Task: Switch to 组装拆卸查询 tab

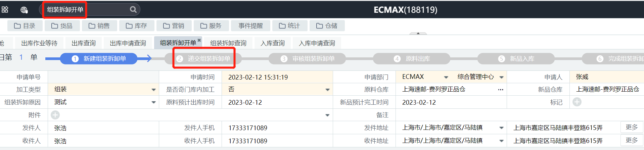Action: [228, 43]
